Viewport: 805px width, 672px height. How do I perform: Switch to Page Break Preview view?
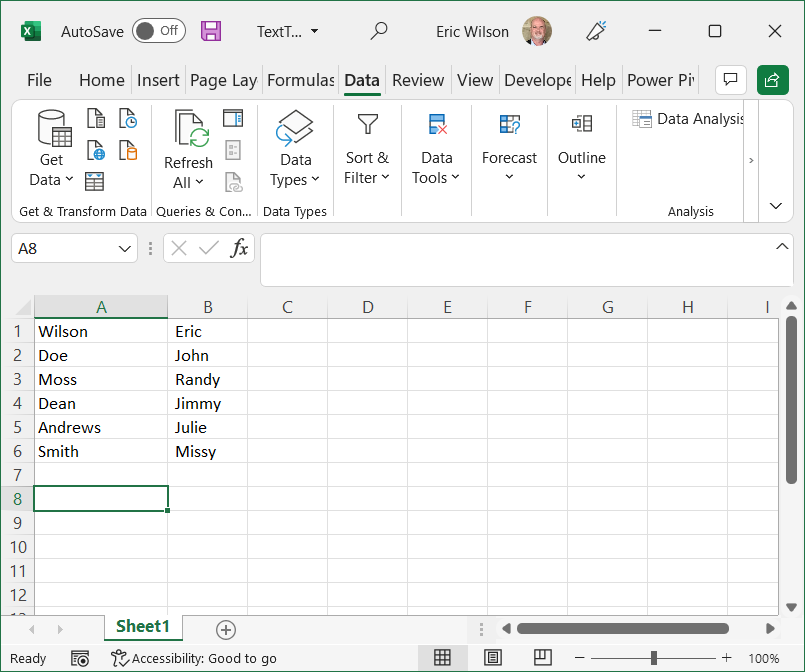pos(542,658)
